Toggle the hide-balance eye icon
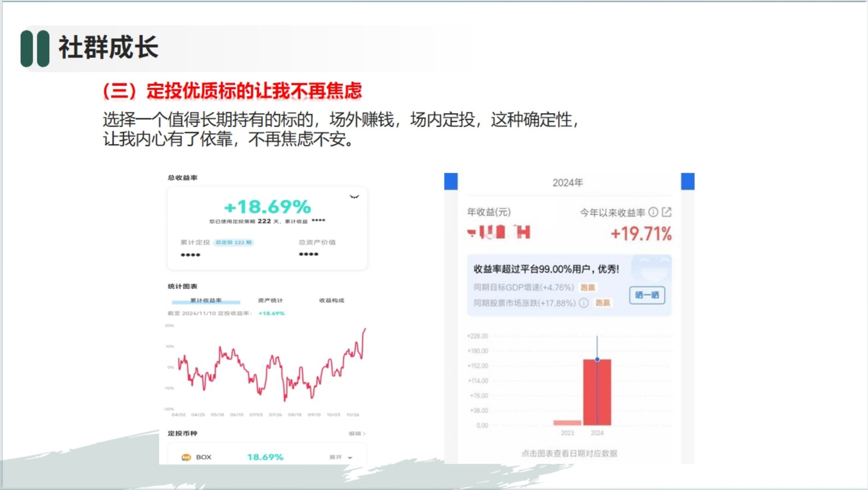868x490 pixels. pyautogui.click(x=354, y=197)
